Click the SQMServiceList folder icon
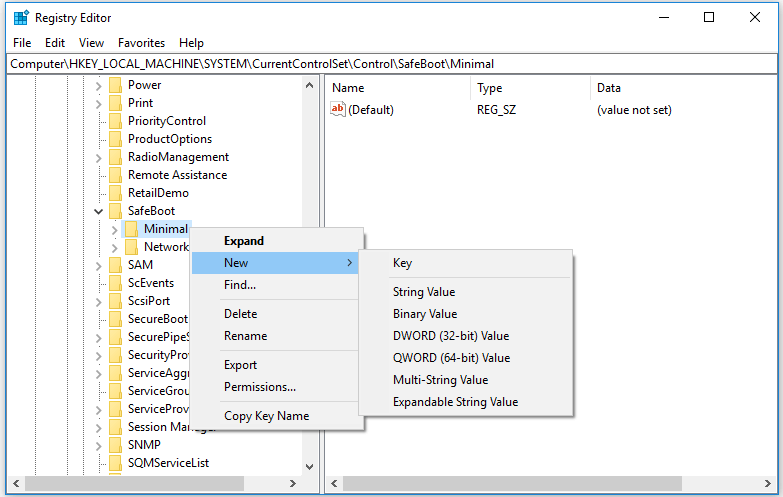This screenshot has width=783, height=497. point(115,463)
